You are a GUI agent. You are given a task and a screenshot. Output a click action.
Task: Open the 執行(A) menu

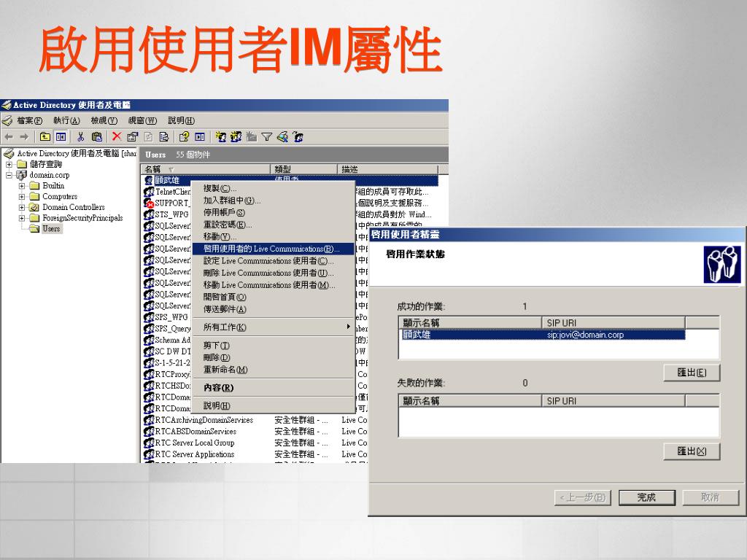66,120
